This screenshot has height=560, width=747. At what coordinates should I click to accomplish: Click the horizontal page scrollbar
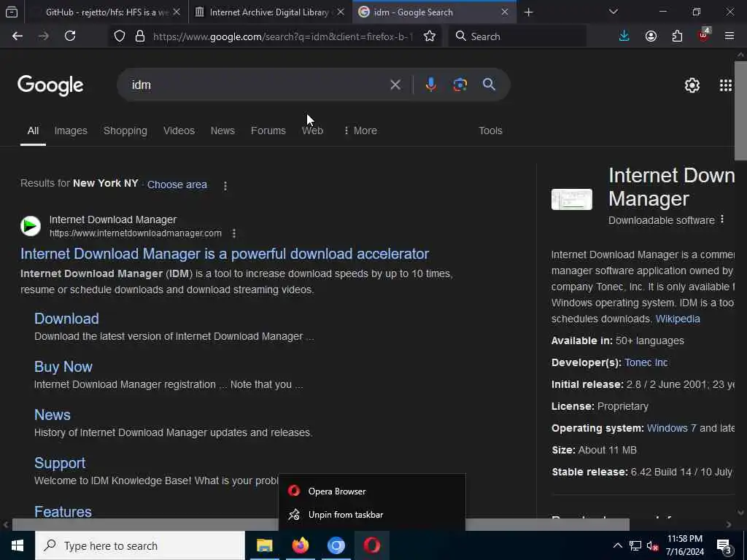pos(320,525)
